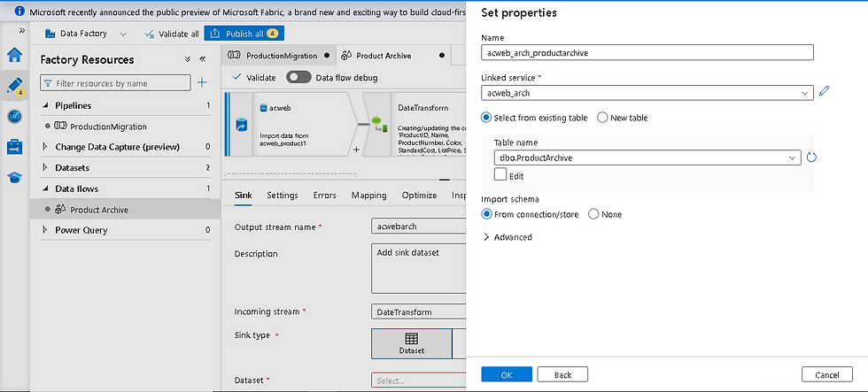868x392 pixels.
Task: Click the Name input field
Action: pyautogui.click(x=647, y=52)
